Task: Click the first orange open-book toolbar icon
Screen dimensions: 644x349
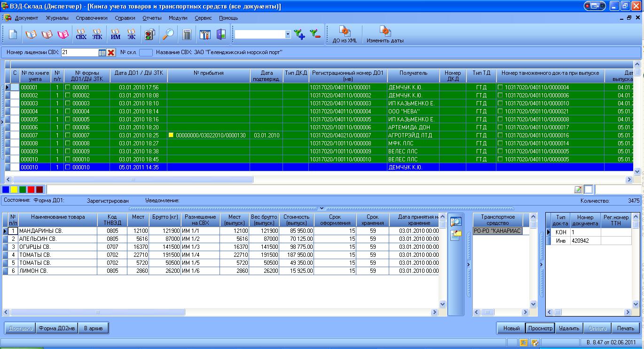Action: [x=31, y=34]
